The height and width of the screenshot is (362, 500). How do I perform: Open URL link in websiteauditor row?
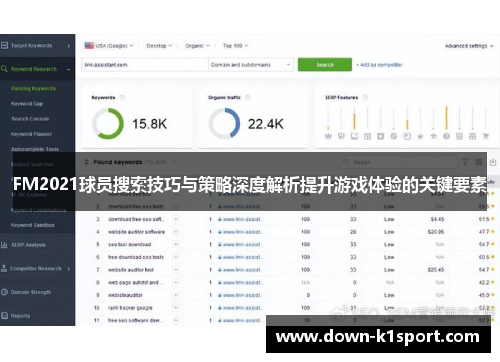240,295
